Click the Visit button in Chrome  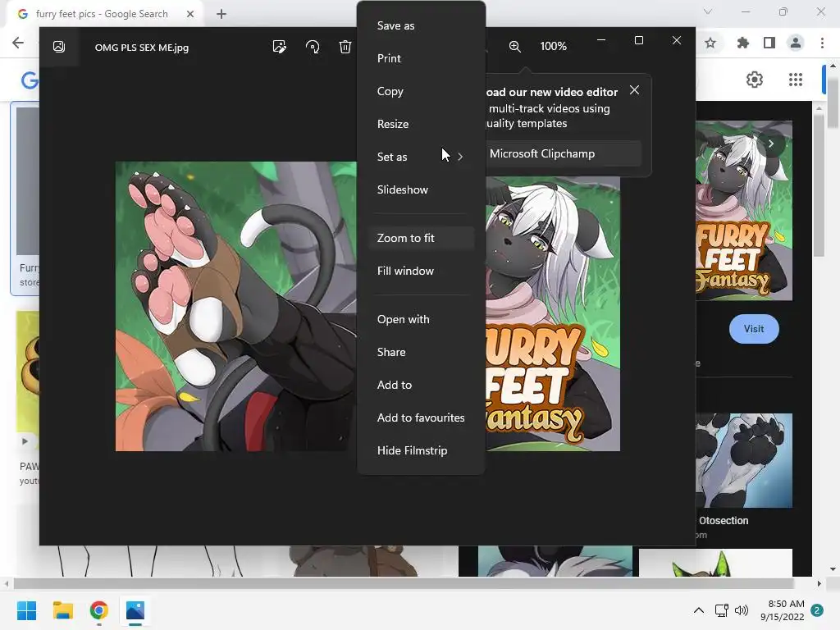coord(754,329)
